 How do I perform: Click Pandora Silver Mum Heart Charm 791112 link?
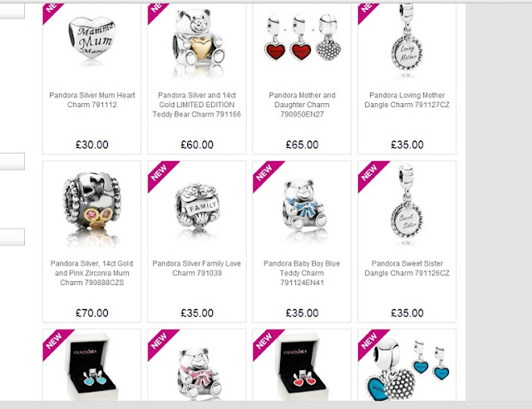pos(92,100)
